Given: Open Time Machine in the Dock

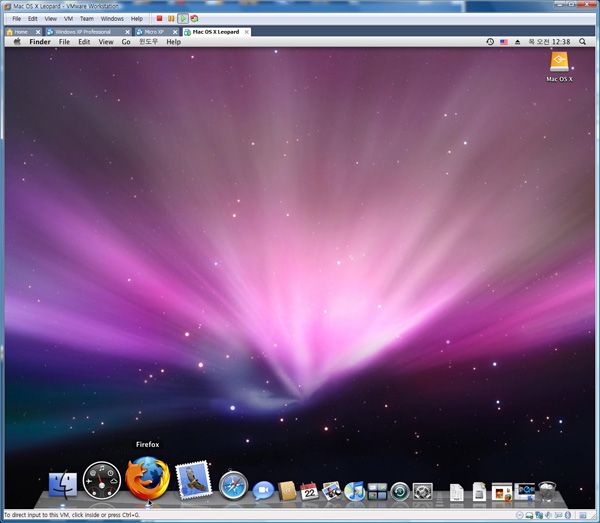Looking at the screenshot, I should coord(400,491).
